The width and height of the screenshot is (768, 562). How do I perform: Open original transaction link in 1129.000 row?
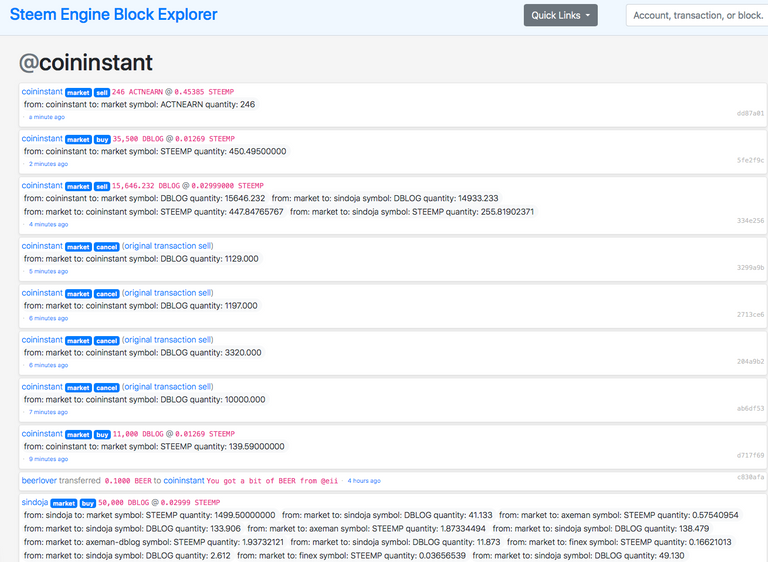(x=168, y=246)
